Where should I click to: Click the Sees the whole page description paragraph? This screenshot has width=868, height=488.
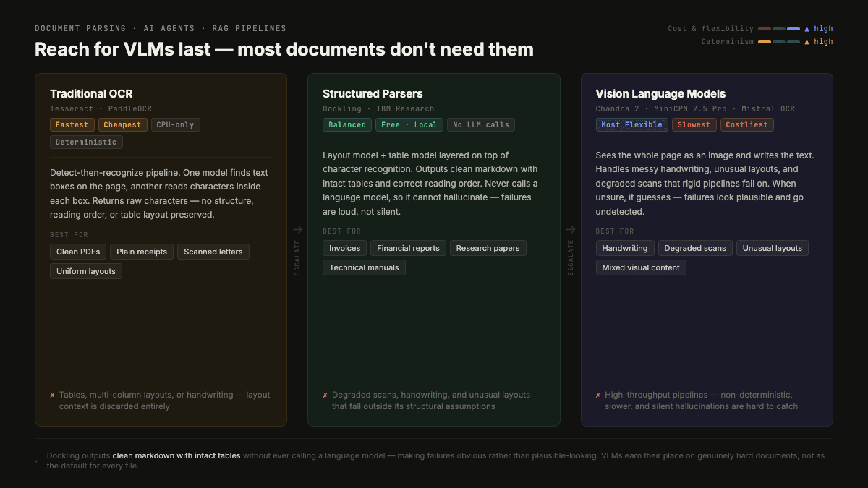[x=706, y=184]
